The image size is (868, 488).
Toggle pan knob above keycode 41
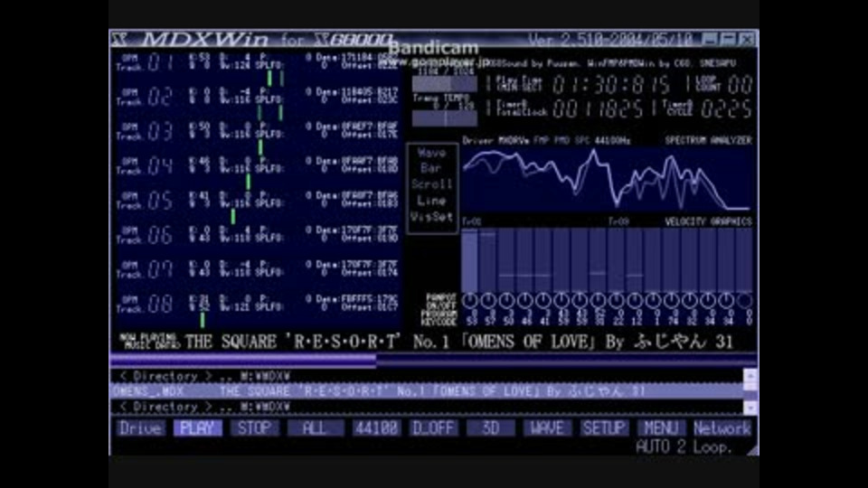[543, 301]
